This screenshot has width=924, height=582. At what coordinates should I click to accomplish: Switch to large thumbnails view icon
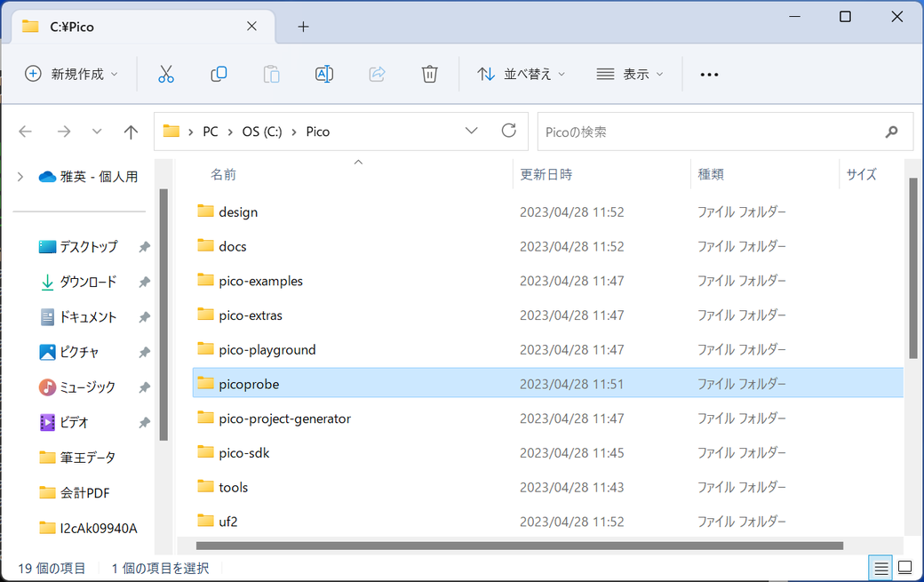pyautogui.click(x=905, y=568)
